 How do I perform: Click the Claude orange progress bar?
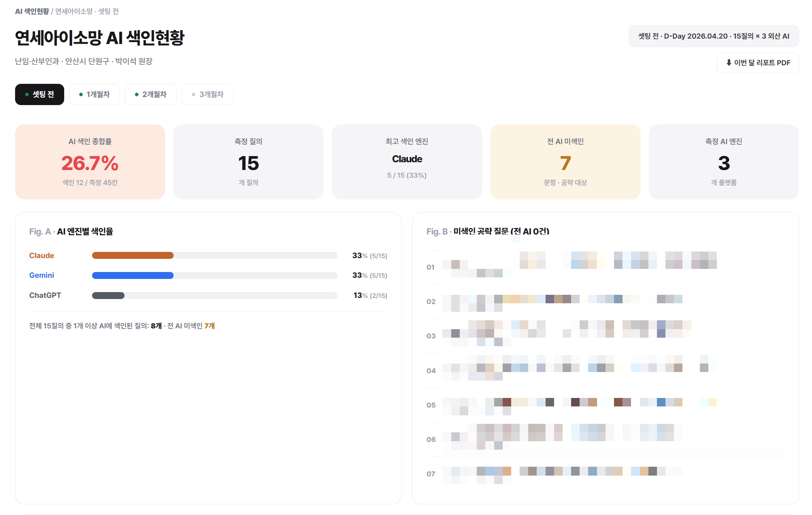click(133, 255)
